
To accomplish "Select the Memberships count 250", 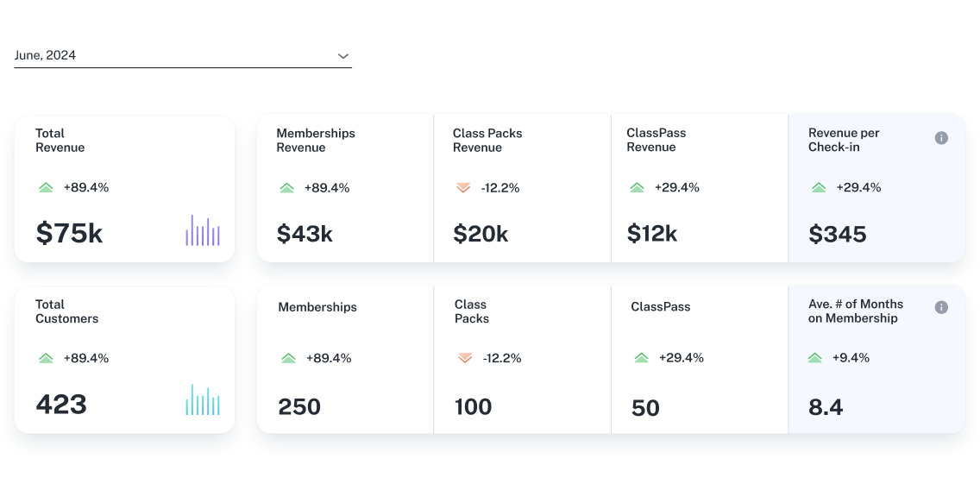I will tap(299, 406).
